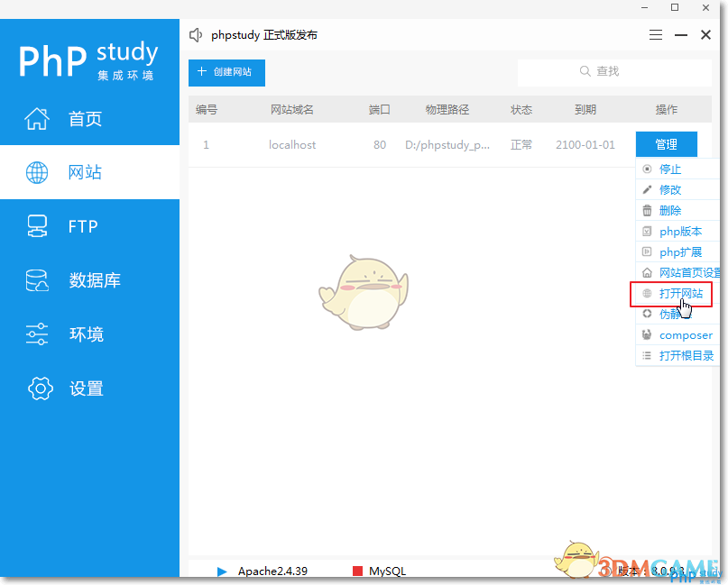The height and width of the screenshot is (585, 728).
Task: Select the 网站 globe sidebar icon
Action: pos(36,172)
